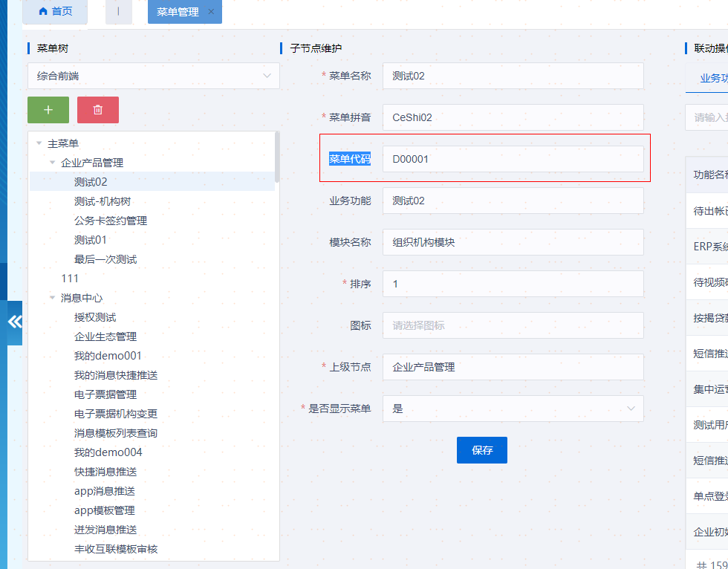728x569 pixels.
Task: Click the green add node button
Action: click(48, 110)
